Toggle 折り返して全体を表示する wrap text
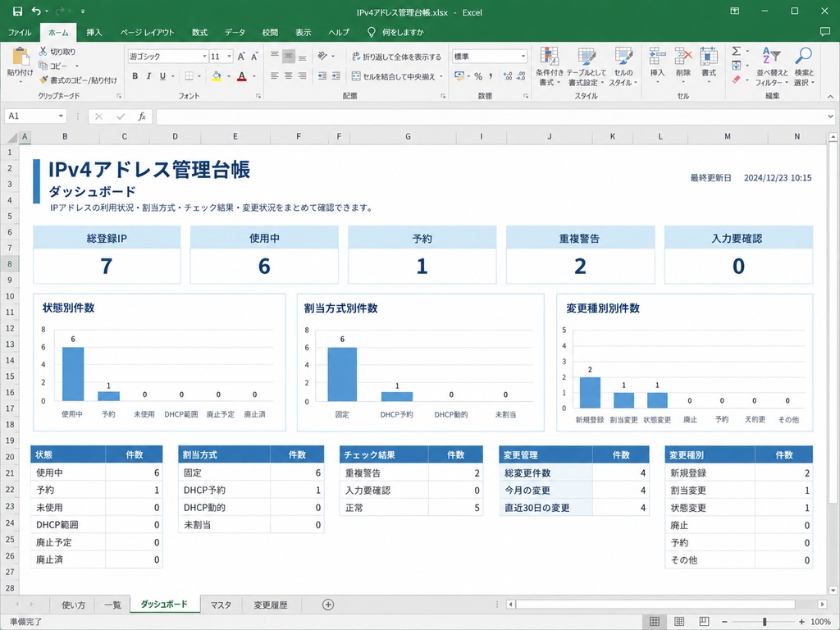840x630 pixels. [397, 57]
